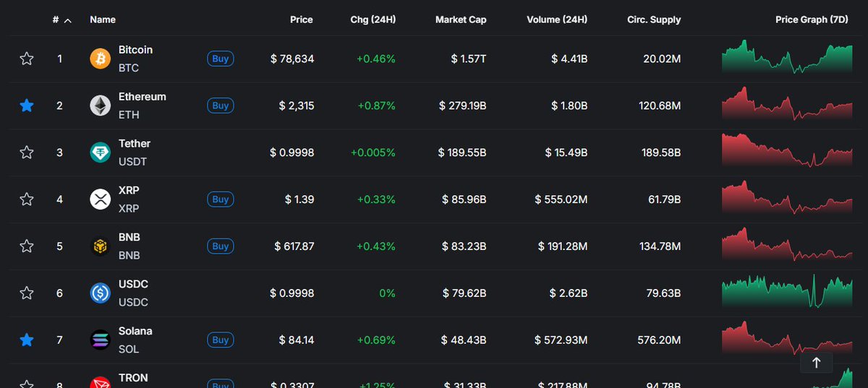Click the Bitcoin coin logo icon
This screenshot has height=388, width=868.
tap(100, 59)
